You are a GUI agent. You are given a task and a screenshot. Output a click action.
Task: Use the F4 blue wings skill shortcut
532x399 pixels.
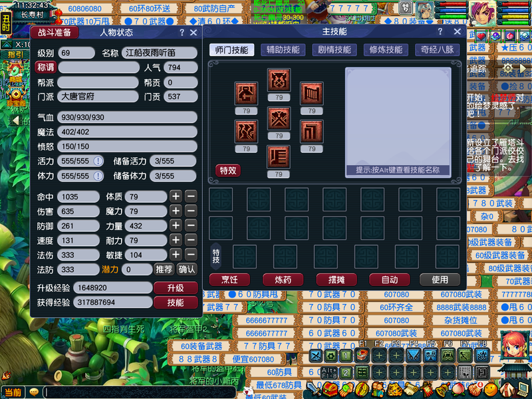pyautogui.click(x=414, y=356)
